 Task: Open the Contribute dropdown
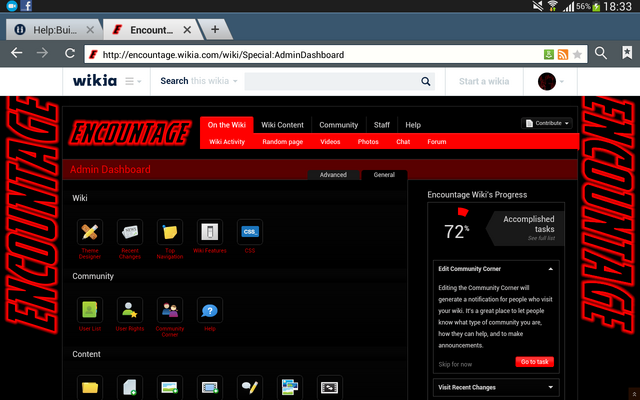pos(547,123)
